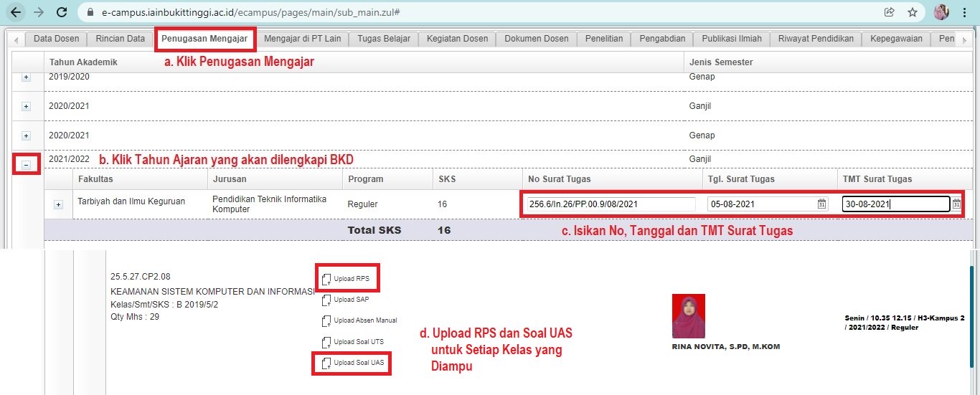Viewport: 980px width, 395px height.
Task: Click the browser back arrow icon
Action: 16,12
